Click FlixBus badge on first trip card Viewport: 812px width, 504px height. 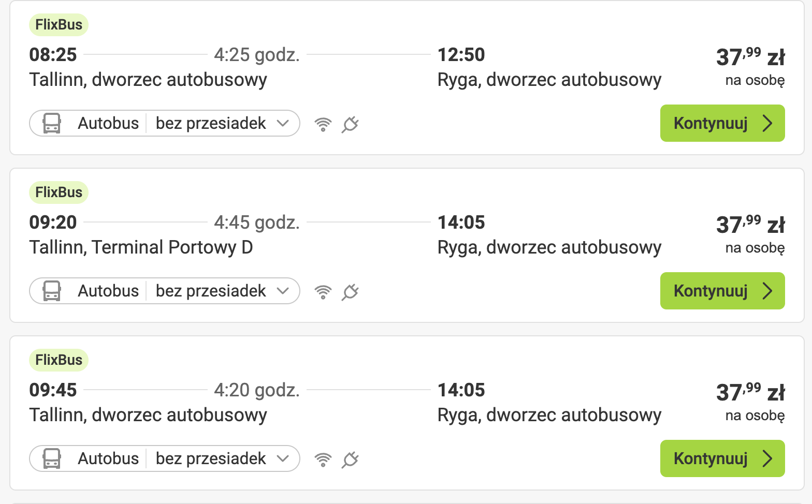click(59, 25)
